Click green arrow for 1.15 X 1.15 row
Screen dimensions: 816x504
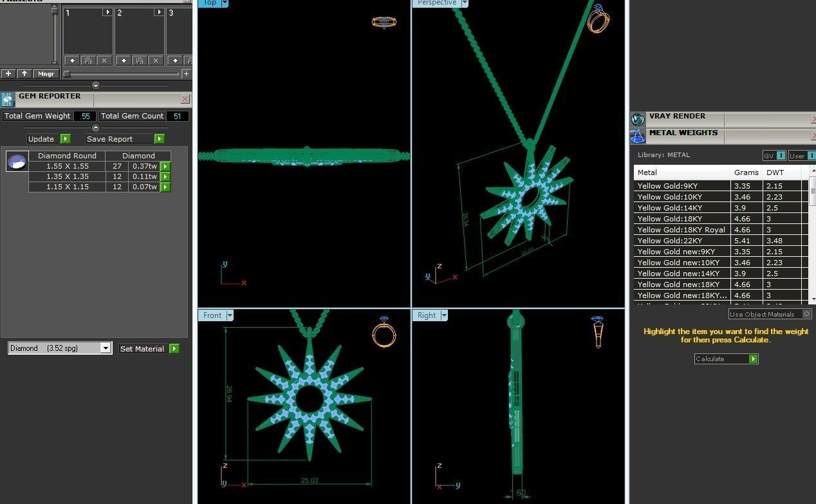pyautogui.click(x=165, y=187)
